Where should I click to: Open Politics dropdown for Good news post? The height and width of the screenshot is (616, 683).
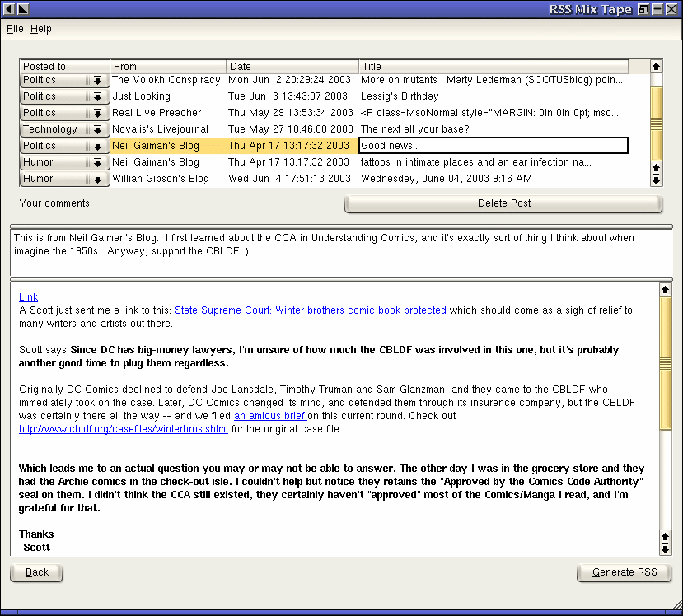click(64, 146)
